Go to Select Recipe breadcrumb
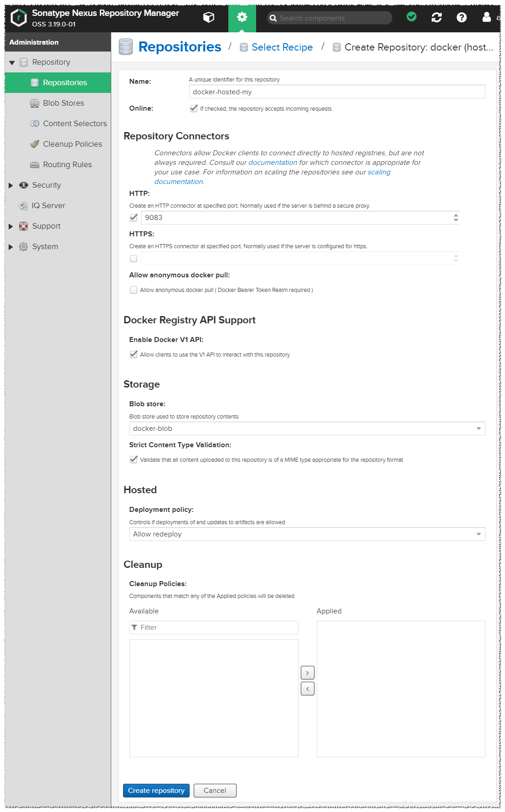 (x=282, y=47)
